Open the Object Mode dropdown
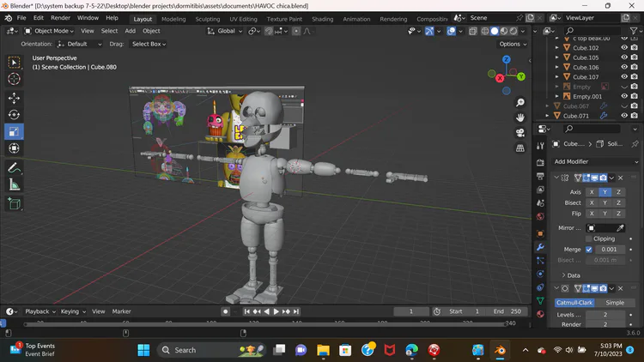The image size is (644, 362). (x=49, y=31)
